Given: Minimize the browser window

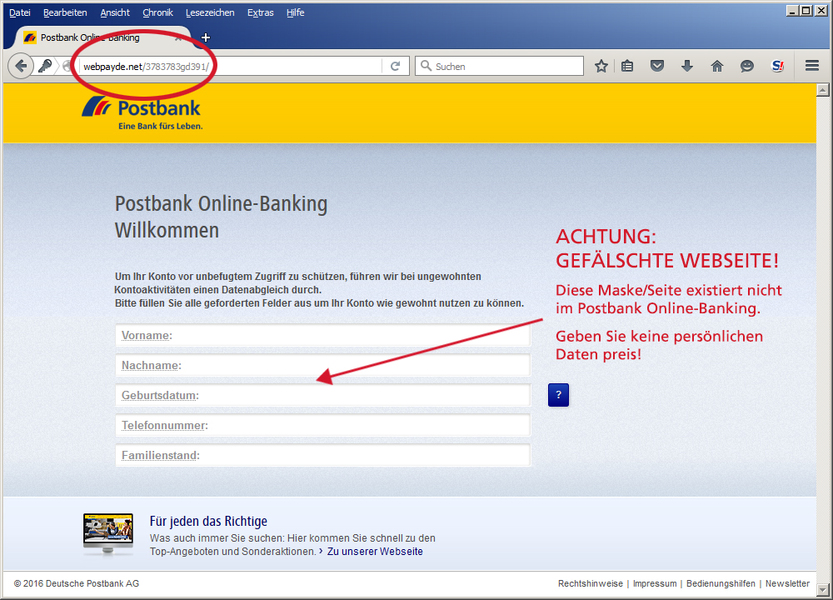Looking at the screenshot, I should [793, 10].
